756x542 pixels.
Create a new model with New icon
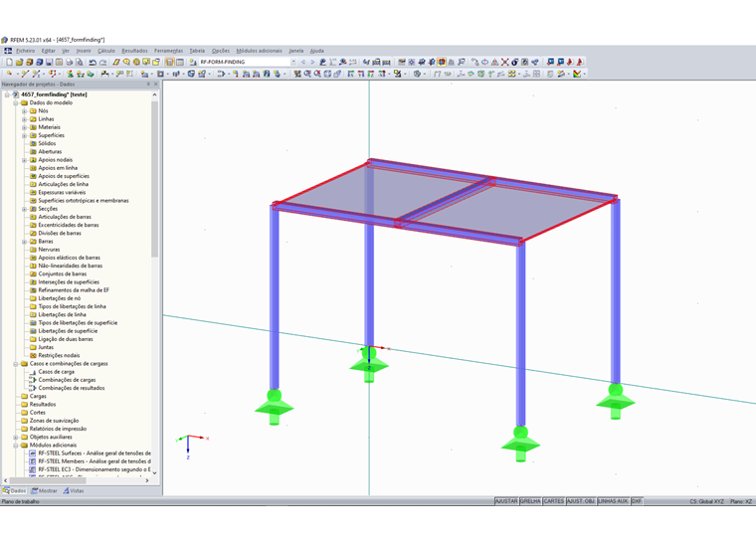tap(9, 62)
